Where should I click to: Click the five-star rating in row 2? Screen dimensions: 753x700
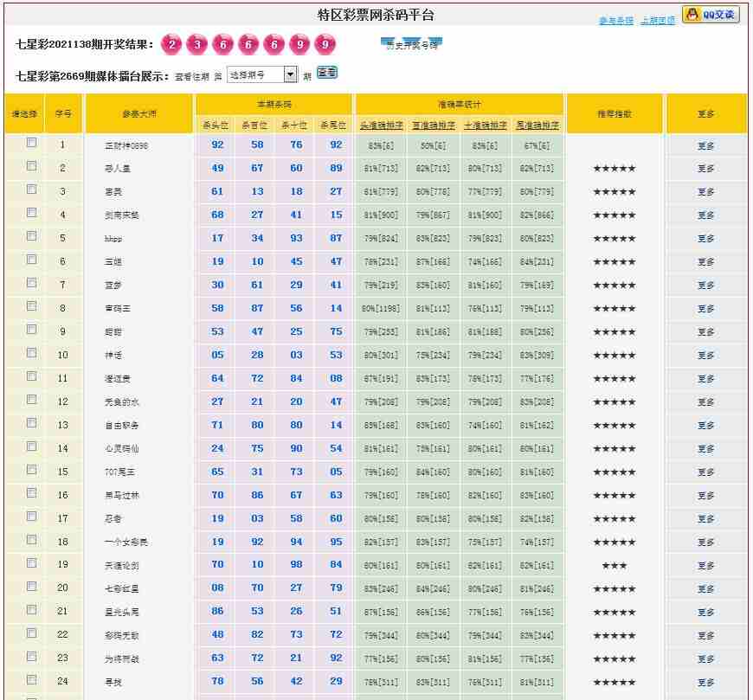615,169
